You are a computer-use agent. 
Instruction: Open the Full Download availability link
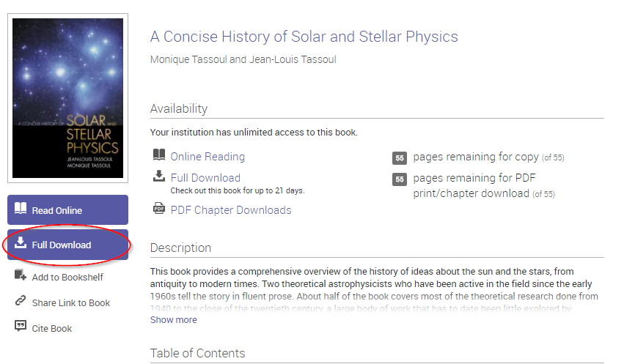205,177
